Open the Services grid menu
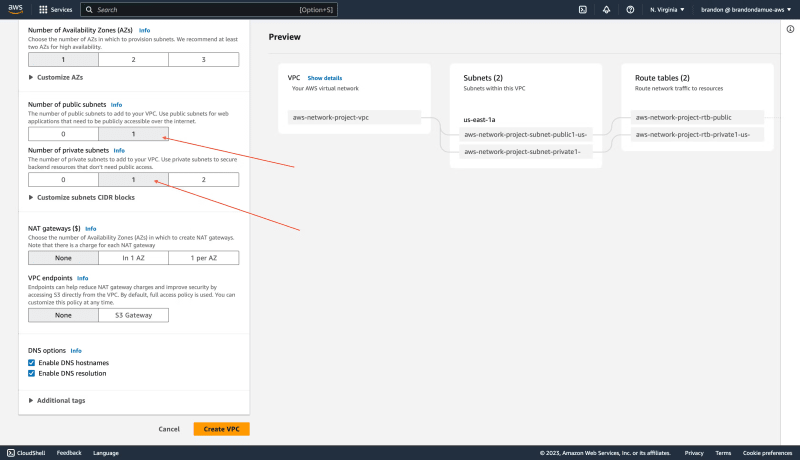The image size is (800, 460). pyautogui.click(x=56, y=10)
